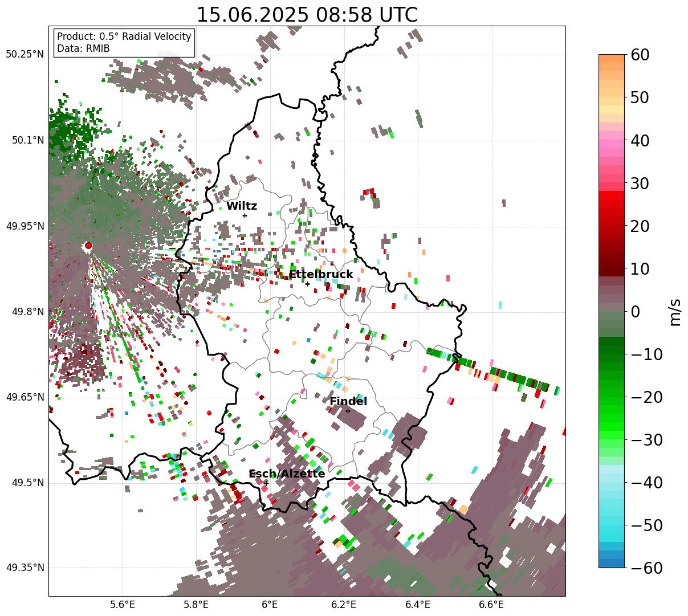Click the colorbar −20 tick label

[646, 397]
